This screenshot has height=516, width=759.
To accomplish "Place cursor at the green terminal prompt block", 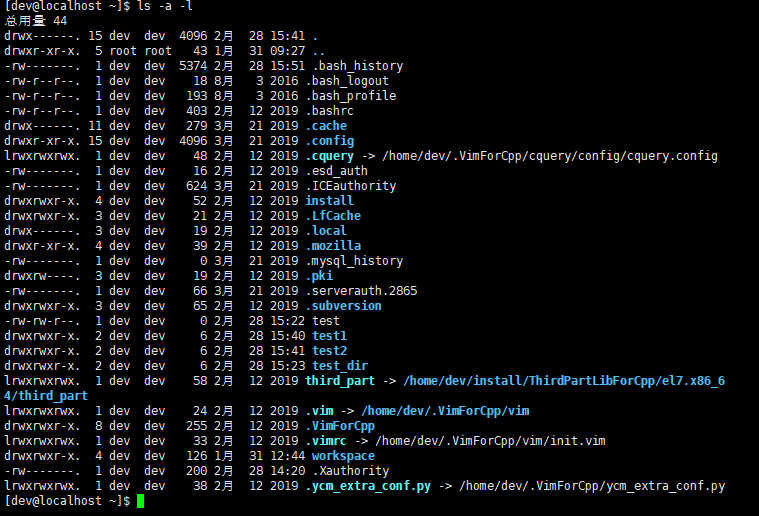I will click(x=140, y=501).
